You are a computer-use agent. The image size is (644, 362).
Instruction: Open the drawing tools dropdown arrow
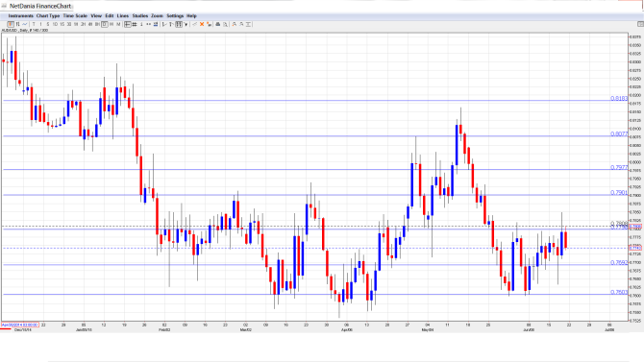point(186,25)
